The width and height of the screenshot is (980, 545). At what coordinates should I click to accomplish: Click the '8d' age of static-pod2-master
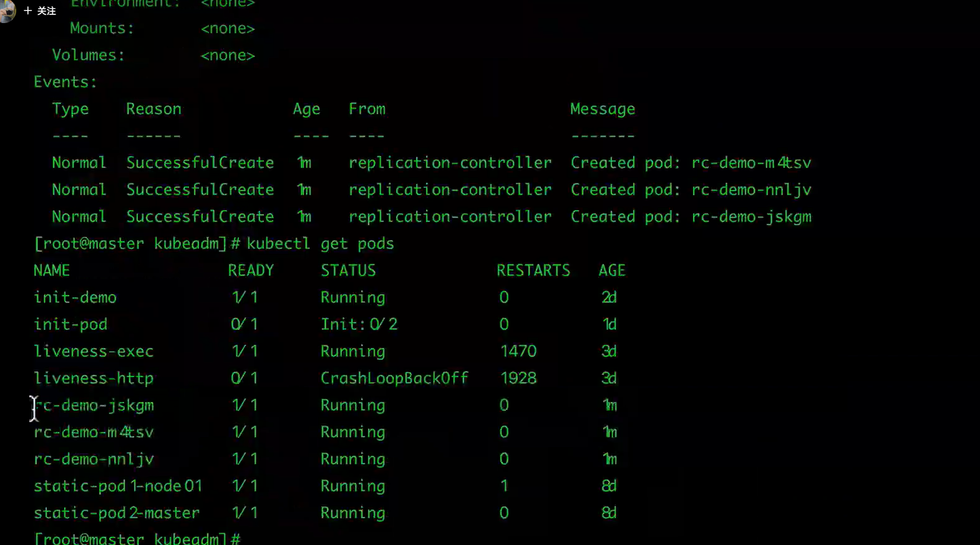[x=609, y=513]
